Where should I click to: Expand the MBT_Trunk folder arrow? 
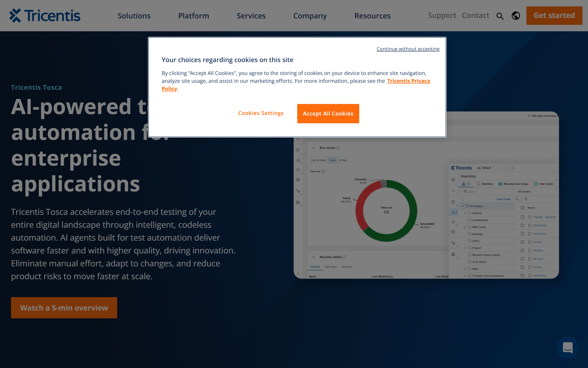tap(465, 227)
